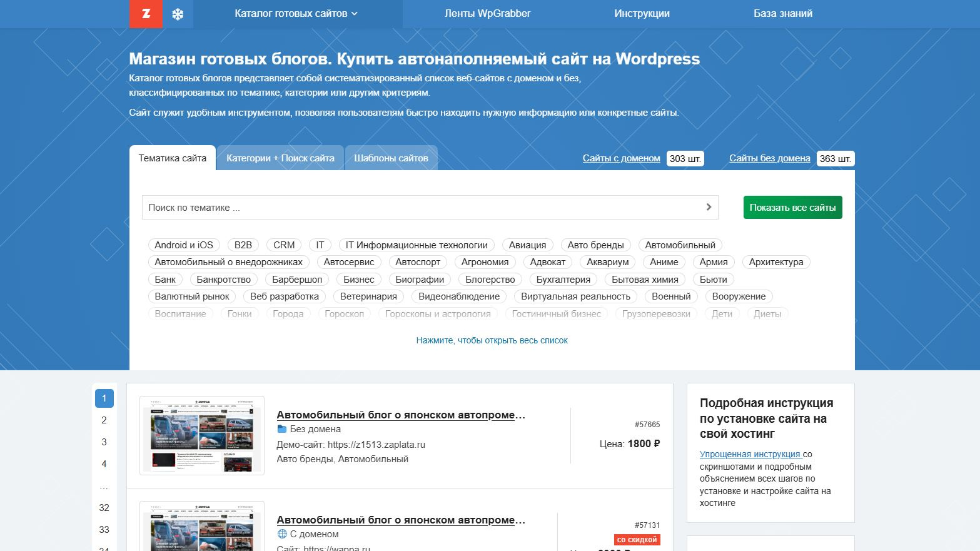The image size is (980, 551).
Task: Select the Архитектура topic tag
Action: pyautogui.click(x=776, y=262)
